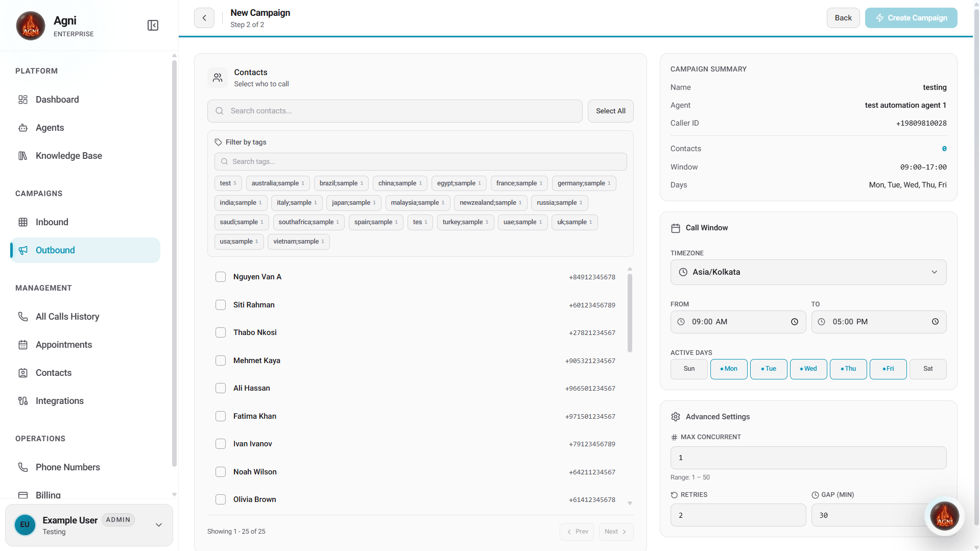Viewport: 980px width, 551px height.
Task: Toggle the Sat active day
Action: (x=928, y=369)
